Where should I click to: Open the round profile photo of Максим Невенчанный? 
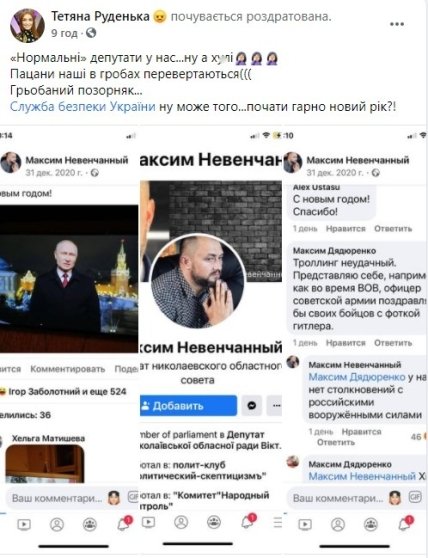[198, 281]
